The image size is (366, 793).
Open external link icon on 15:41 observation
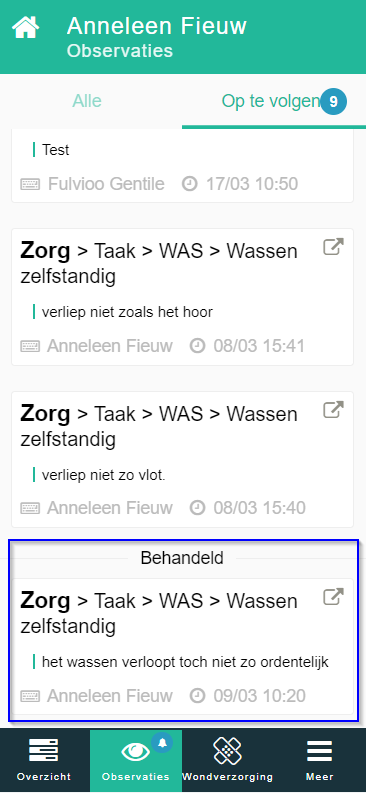coord(333,247)
